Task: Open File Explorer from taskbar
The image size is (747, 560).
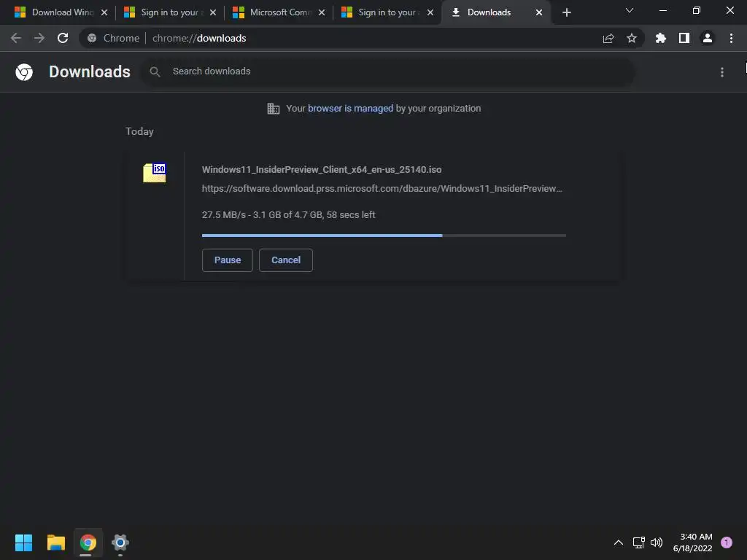Action: (55, 542)
